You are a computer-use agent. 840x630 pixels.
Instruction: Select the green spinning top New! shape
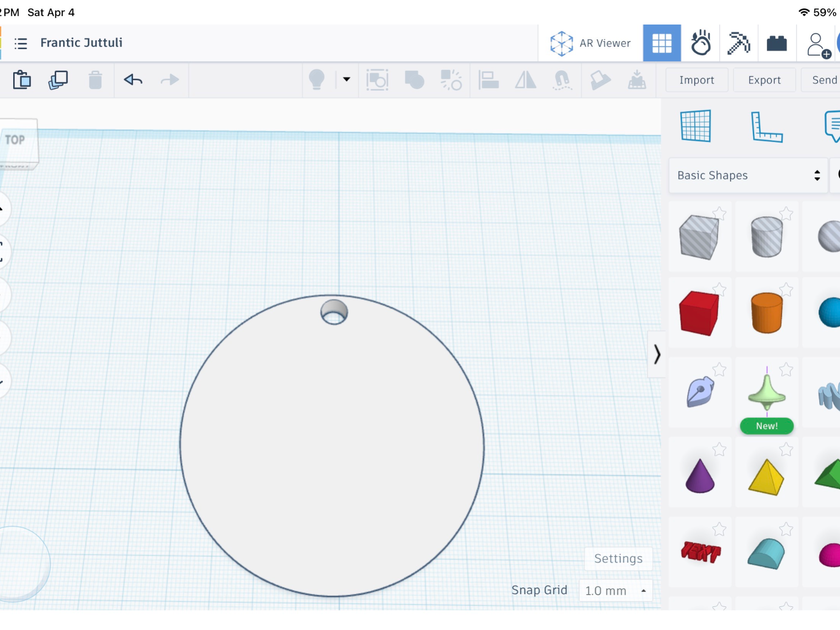(x=767, y=393)
